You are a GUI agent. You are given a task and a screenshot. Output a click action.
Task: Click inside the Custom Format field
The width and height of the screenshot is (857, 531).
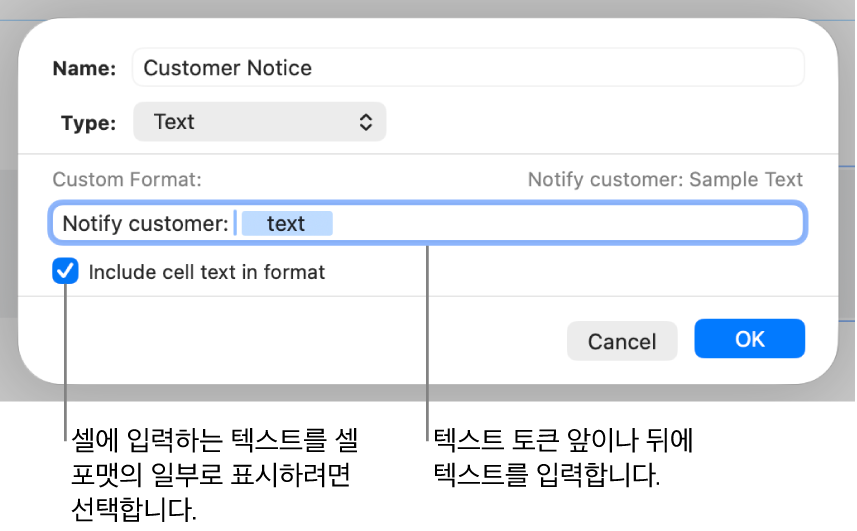pos(560,224)
